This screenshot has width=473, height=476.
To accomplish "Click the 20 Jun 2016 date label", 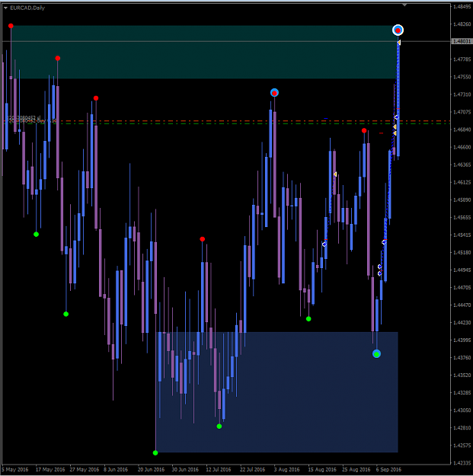I will tap(151, 470).
